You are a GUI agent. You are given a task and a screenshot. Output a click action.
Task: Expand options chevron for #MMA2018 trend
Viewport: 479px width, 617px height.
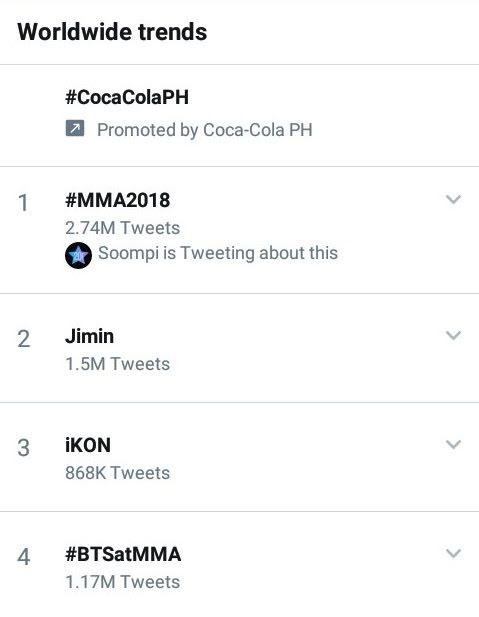tap(453, 199)
